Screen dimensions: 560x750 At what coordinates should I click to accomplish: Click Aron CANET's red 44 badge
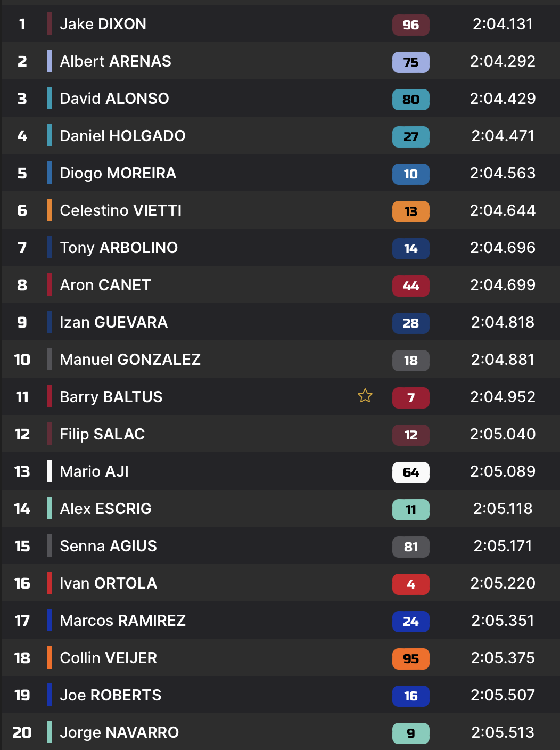point(410,286)
